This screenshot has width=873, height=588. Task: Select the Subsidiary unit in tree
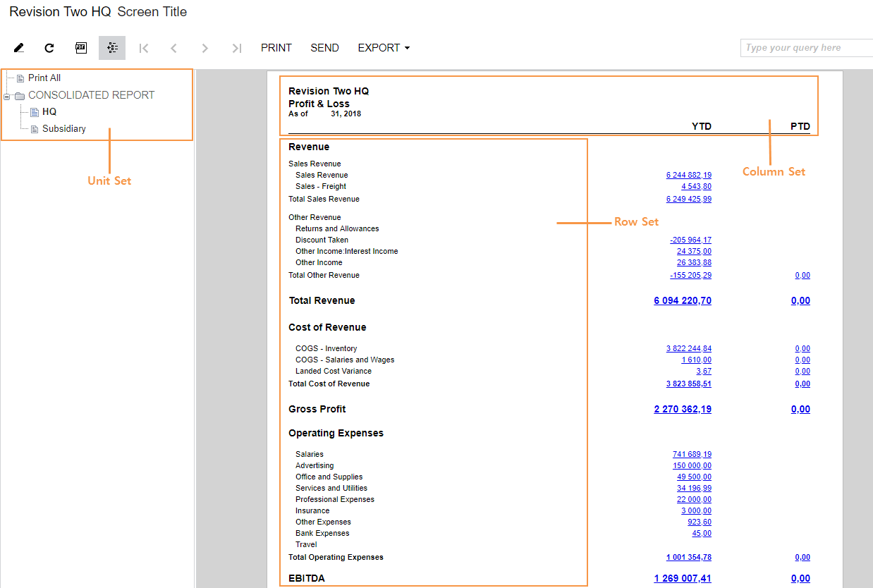[64, 129]
